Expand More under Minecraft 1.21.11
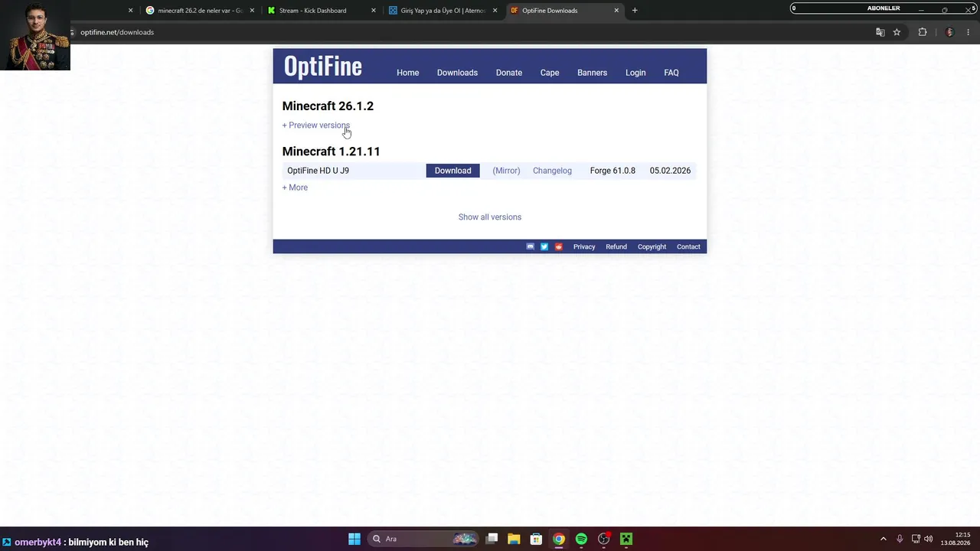Viewport: 980px width, 551px height. coord(295,187)
